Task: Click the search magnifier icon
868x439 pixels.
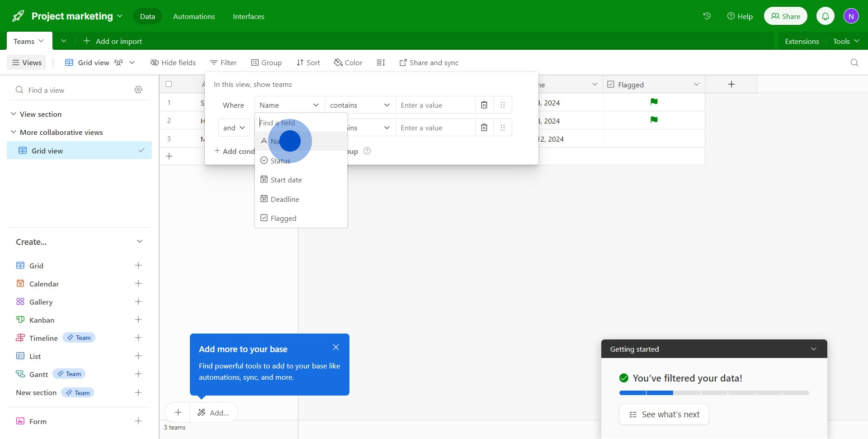Action: click(854, 62)
